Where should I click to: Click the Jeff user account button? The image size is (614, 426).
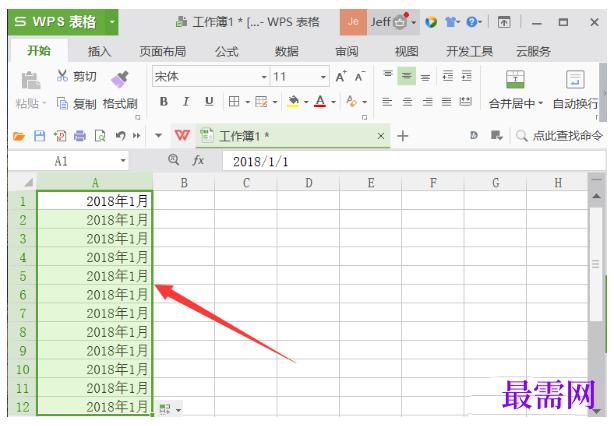393,22
